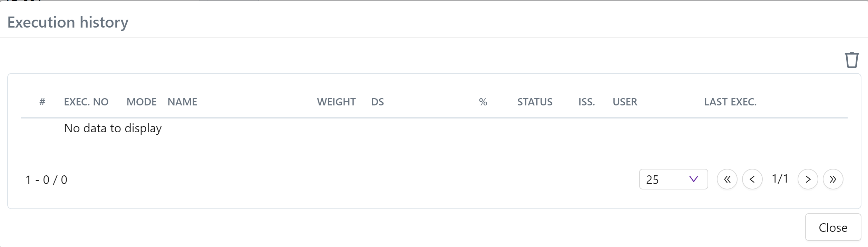
Task: Sort by the NAME column header
Action: [x=182, y=102]
